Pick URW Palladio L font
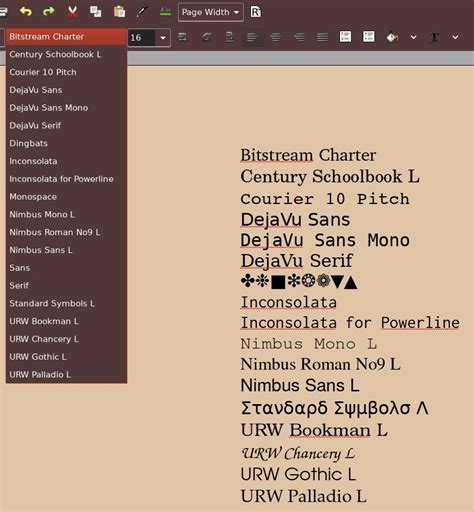Image resolution: width=474 pixels, height=512 pixels. pos(66,374)
